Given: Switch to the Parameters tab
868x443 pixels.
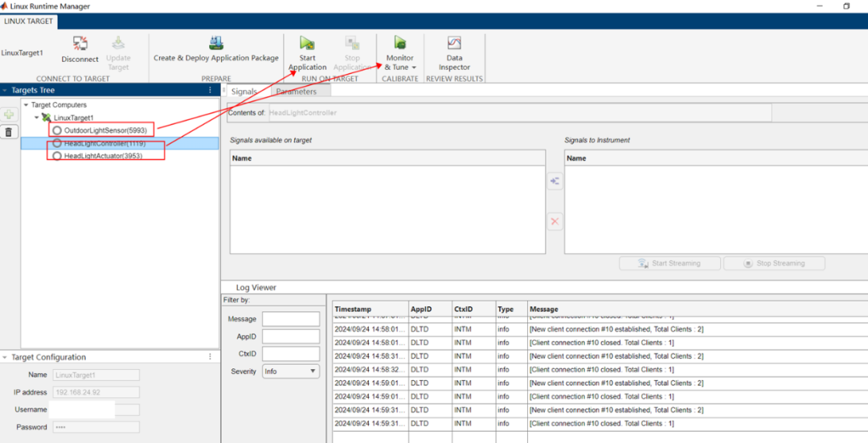Looking at the screenshot, I should [x=297, y=92].
